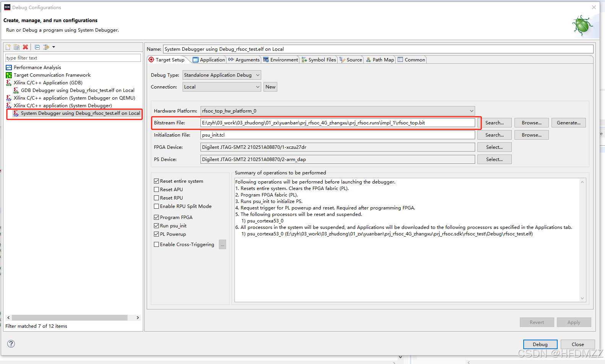Click the type filter text box

73,58
